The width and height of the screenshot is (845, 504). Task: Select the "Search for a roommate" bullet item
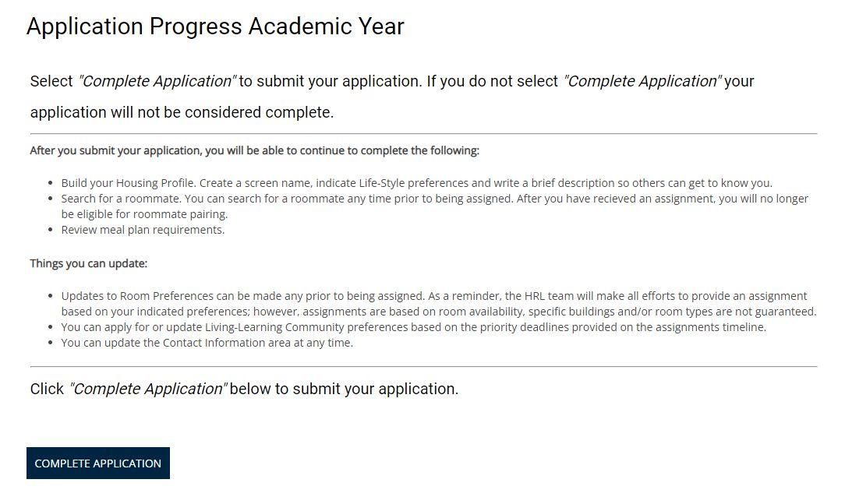(x=433, y=199)
